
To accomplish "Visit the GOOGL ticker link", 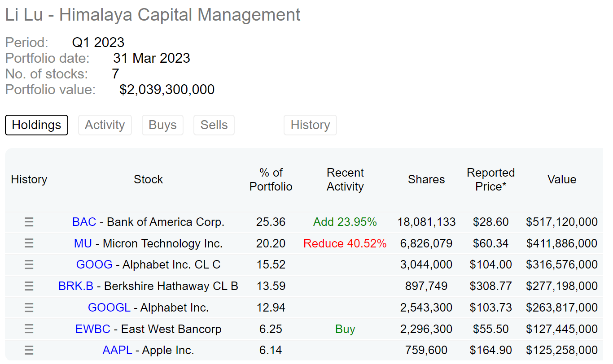I will pos(109,308).
